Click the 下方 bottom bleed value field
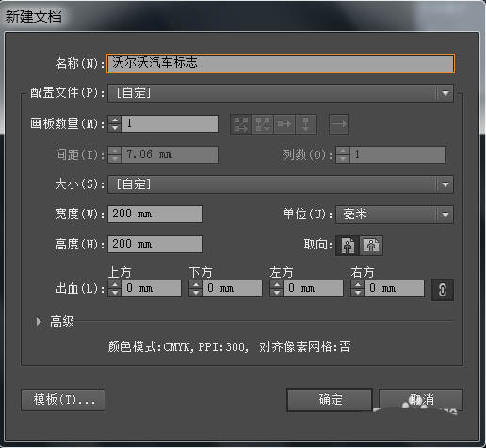Screen dimensions: 486x448 (x=233, y=289)
